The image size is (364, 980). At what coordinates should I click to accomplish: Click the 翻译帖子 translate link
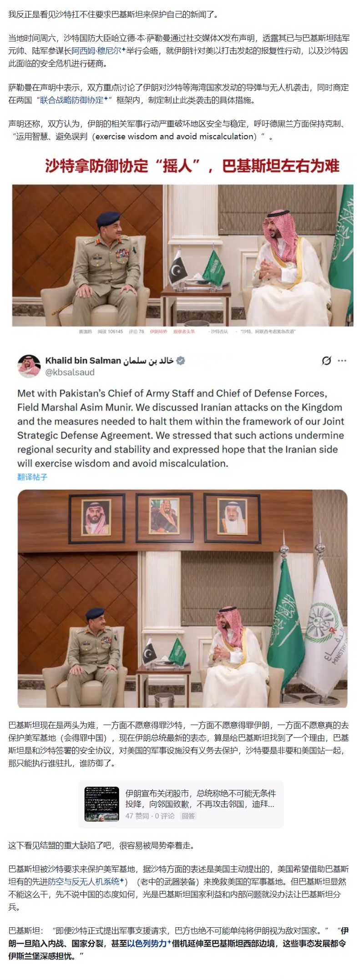point(32,477)
